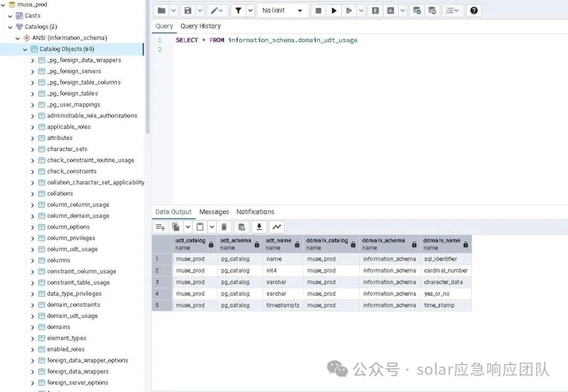This screenshot has height=392, width=568.
Task: Expand the columns tree node
Action: pos(33,261)
